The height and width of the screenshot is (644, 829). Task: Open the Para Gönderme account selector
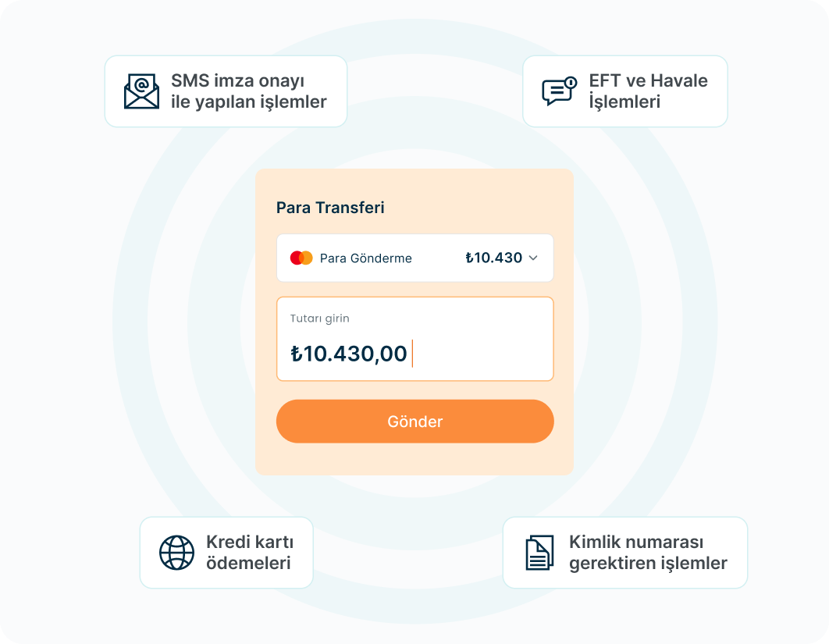[414, 258]
